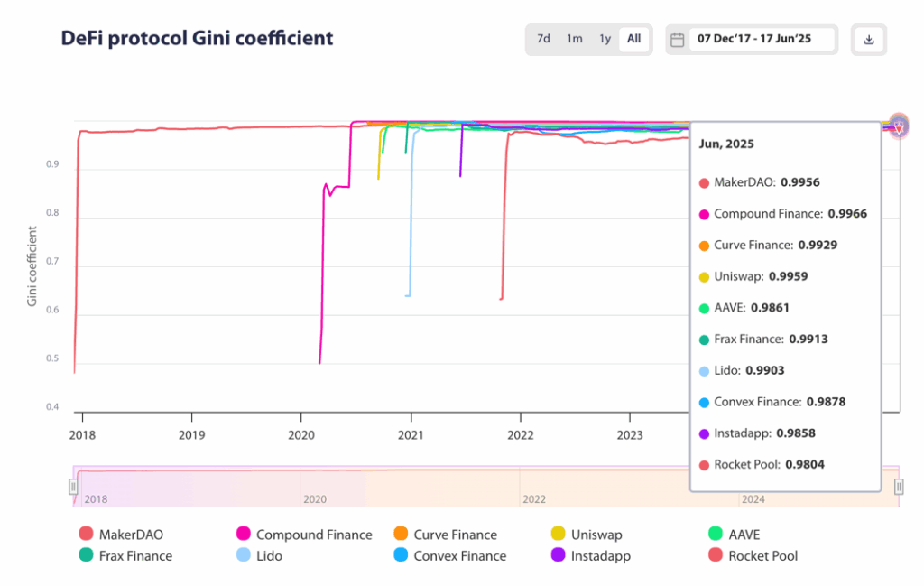Click the MakerDAO value 0.9956 in tooltip
The height and width of the screenshot is (586, 924).
click(x=800, y=182)
